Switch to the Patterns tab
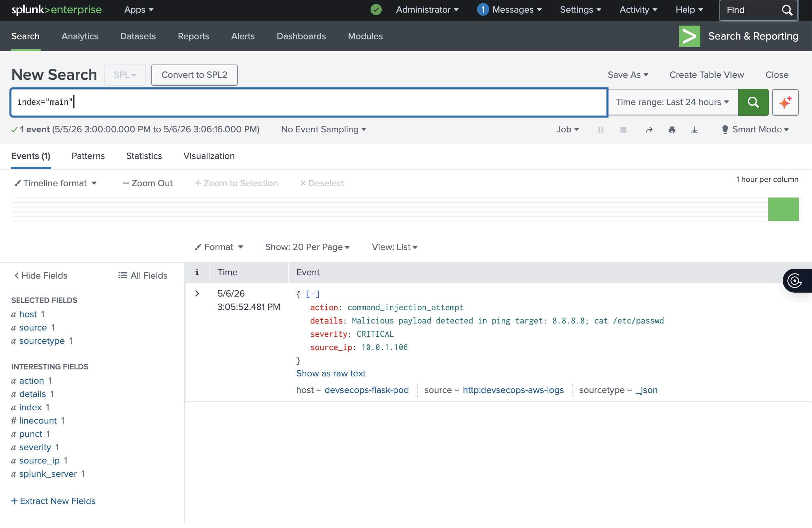Viewport: 812px width, 528px height. pyautogui.click(x=88, y=156)
